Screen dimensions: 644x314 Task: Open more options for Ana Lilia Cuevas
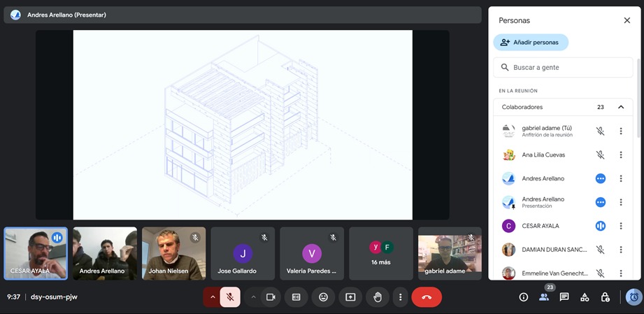620,155
